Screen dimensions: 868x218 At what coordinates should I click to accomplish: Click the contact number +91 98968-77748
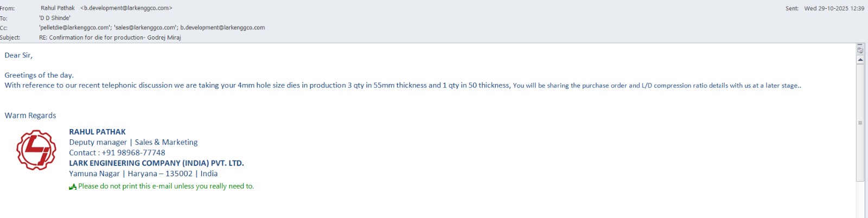pos(133,153)
